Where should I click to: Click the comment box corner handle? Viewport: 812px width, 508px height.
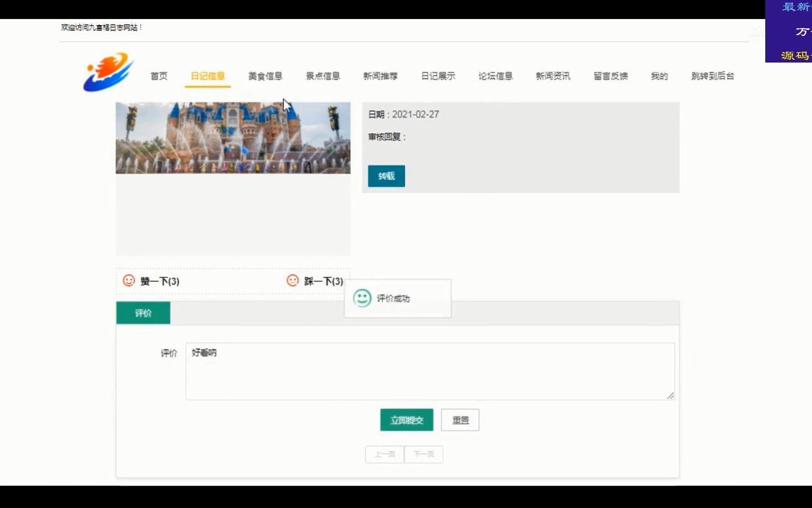[671, 396]
